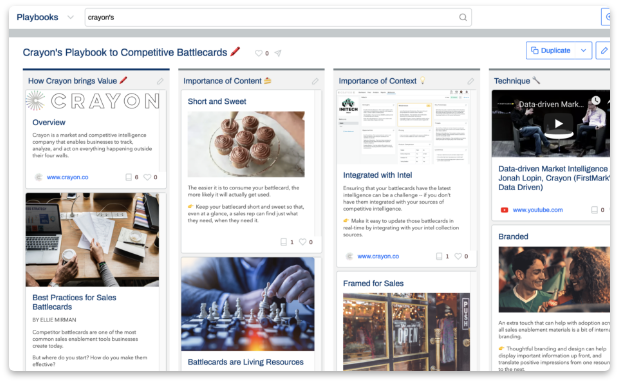Screen dimensions: 619x383
Task: Open comments on Short and Sweet card
Action: tap(283, 242)
